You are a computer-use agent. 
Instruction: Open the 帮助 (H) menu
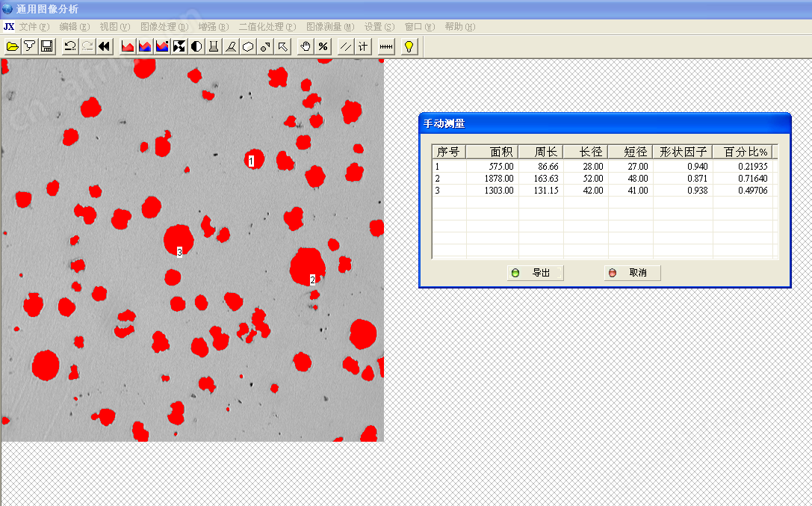click(x=460, y=26)
